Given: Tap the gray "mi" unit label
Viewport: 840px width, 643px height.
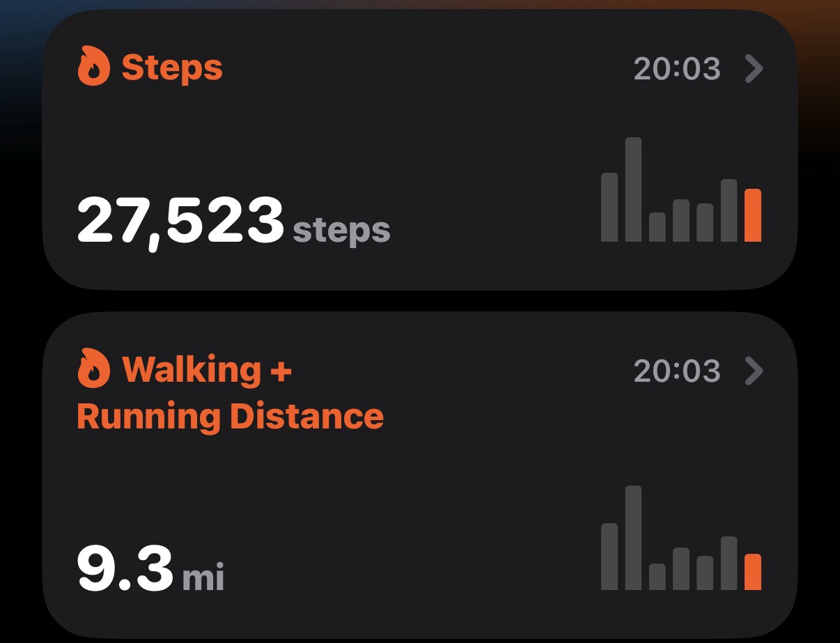Looking at the screenshot, I should [203, 578].
